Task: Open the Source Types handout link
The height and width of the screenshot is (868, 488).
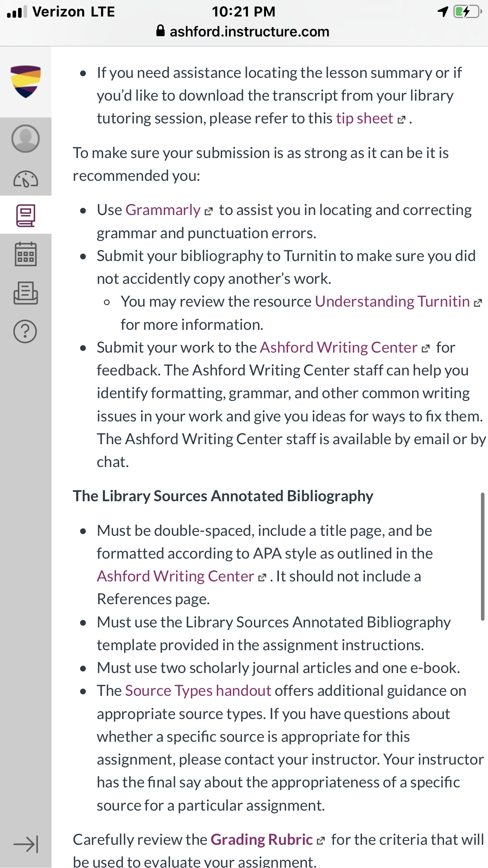Action: click(198, 691)
